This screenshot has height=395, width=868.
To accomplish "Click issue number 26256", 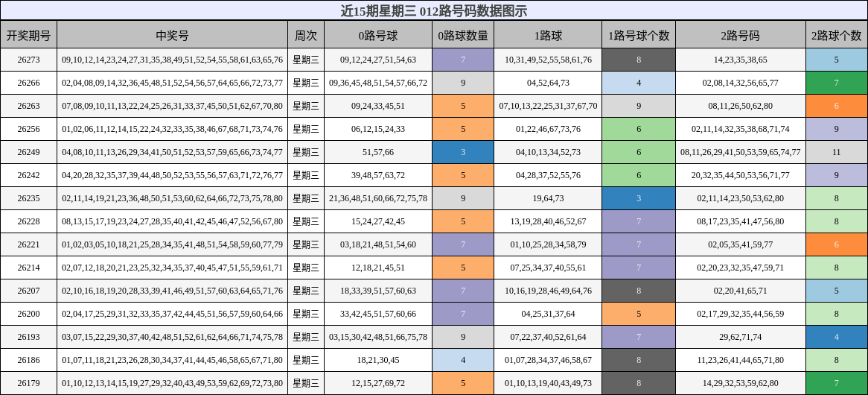I will click(28, 129).
